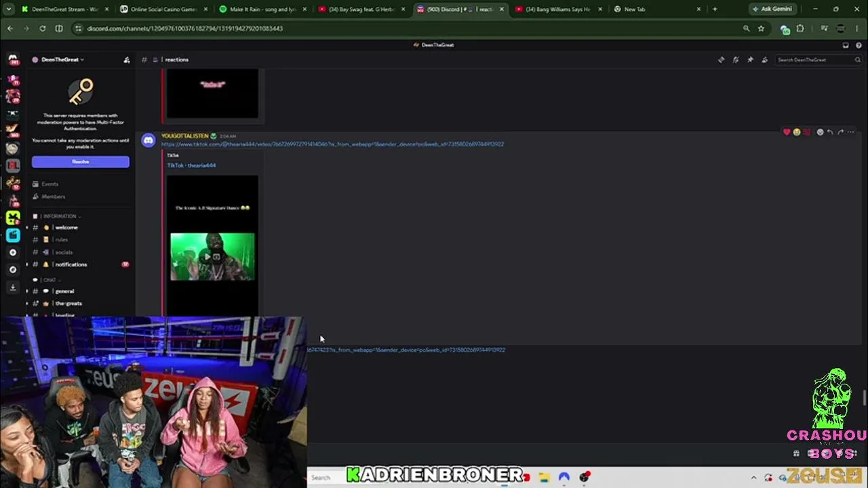Open Discord direct messages home icon
The width and height of the screenshot is (868, 488).
(13, 60)
